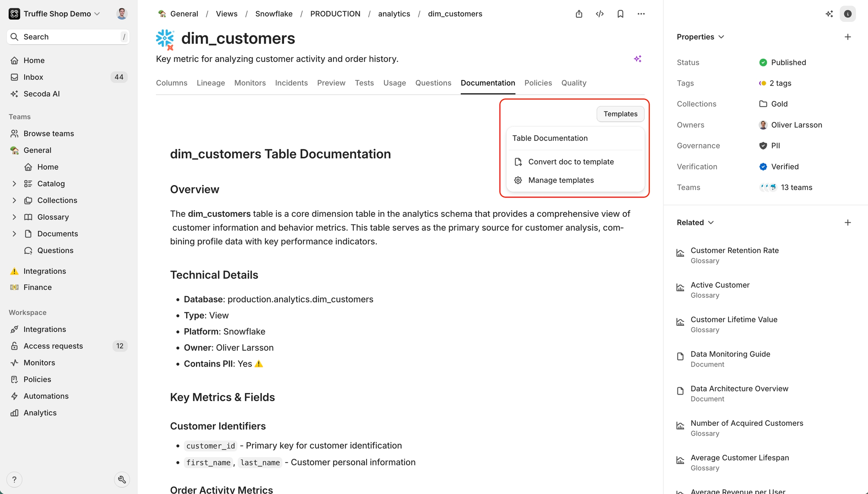Switch to the Lineage tab

211,83
